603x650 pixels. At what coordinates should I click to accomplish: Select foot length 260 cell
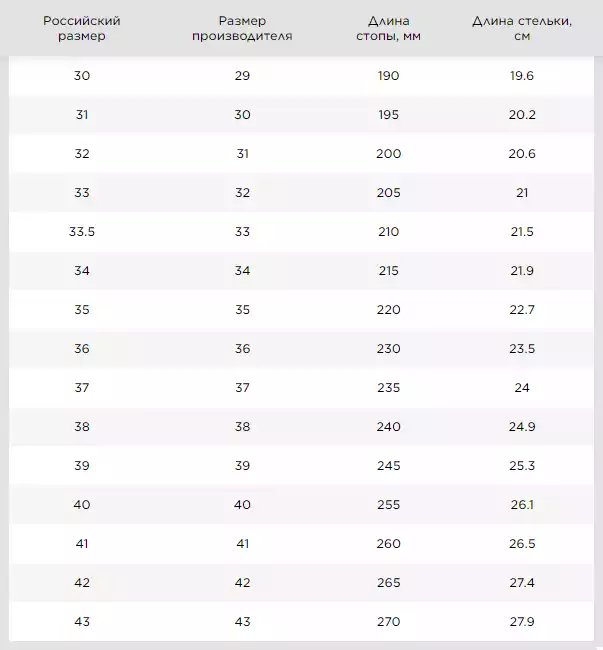coord(389,544)
